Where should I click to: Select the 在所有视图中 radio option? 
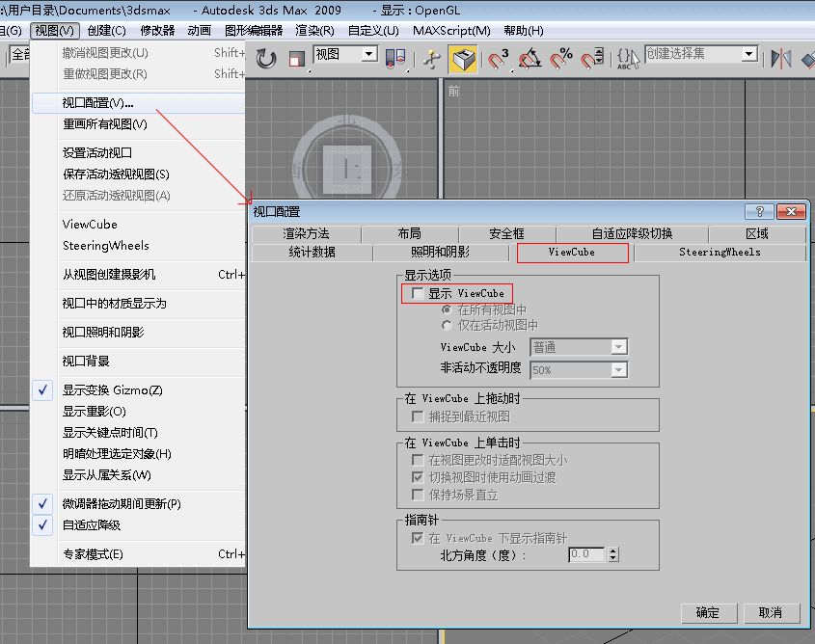tap(446, 309)
